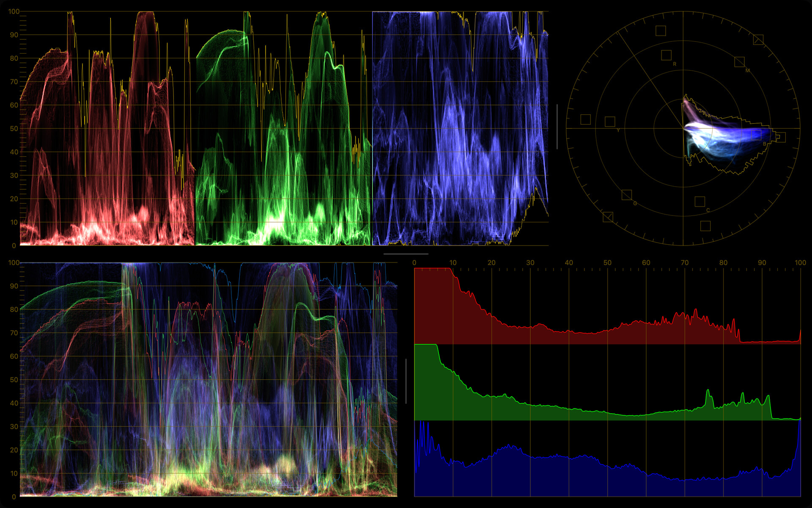The width and height of the screenshot is (812, 508).
Task: Click the blue channel of the RGB parade
Action: point(460,128)
